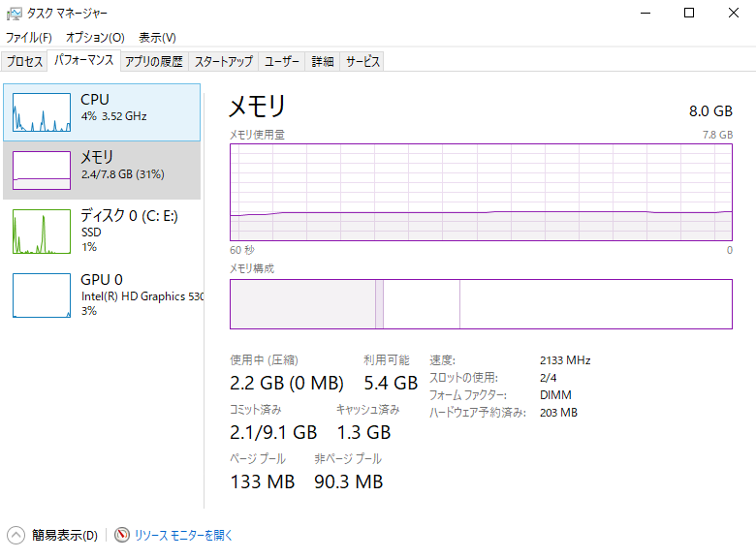Viewport: 756px width, 559px height.
Task: Click the 'ハードウェア予約済み:' label
Action: (477, 413)
